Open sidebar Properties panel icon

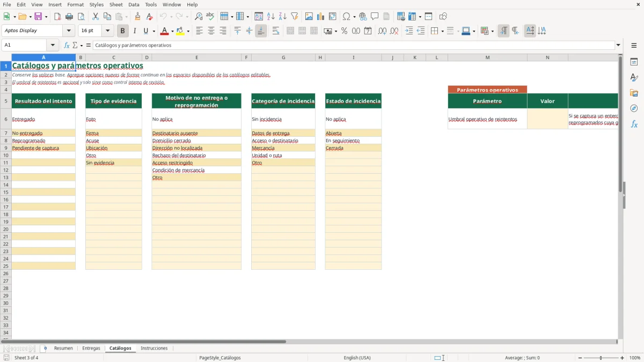634,62
